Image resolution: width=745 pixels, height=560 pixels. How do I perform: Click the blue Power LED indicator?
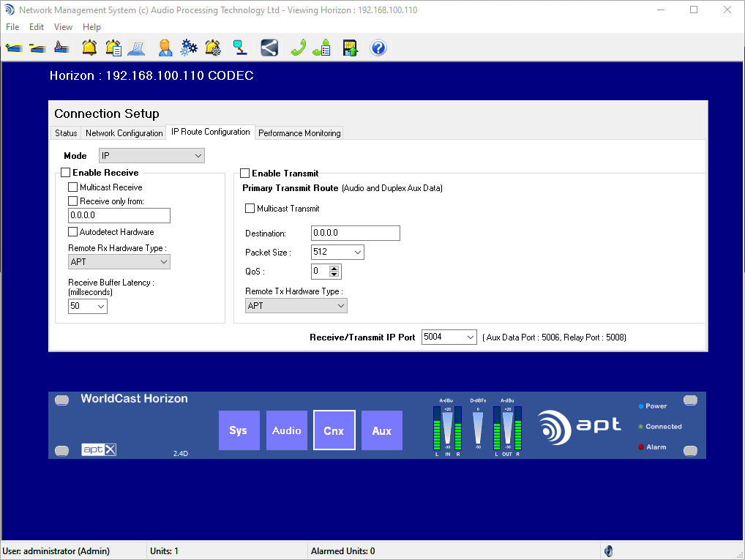coord(641,406)
